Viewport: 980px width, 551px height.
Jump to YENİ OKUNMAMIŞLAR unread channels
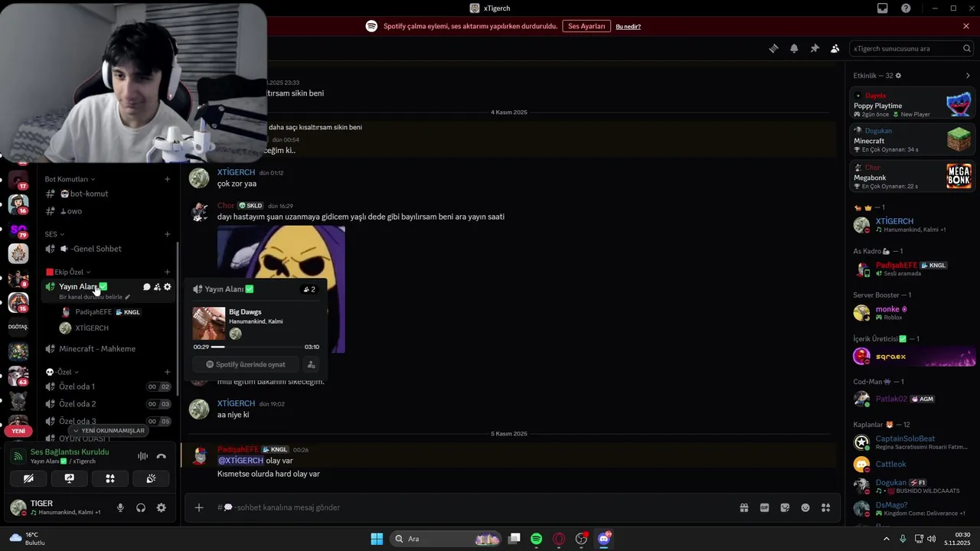[x=109, y=431]
